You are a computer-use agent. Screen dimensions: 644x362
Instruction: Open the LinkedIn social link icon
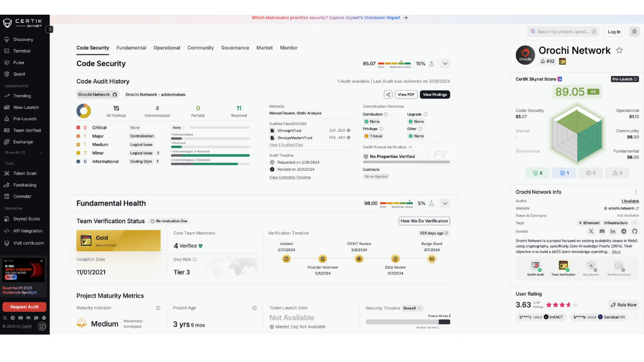pos(613,231)
